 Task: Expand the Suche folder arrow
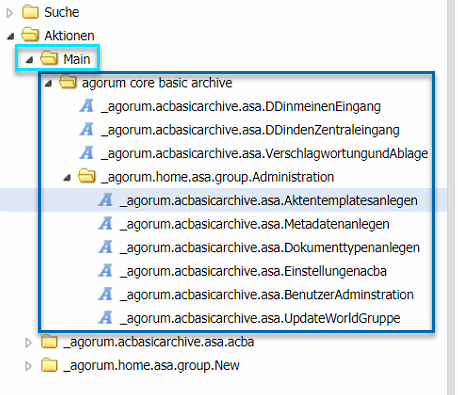tap(10, 13)
